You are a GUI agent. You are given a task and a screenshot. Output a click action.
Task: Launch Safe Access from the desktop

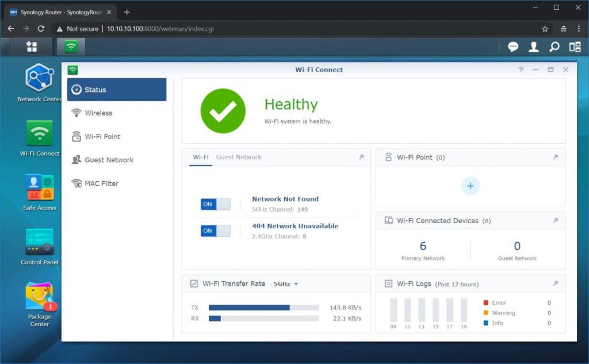point(40,187)
